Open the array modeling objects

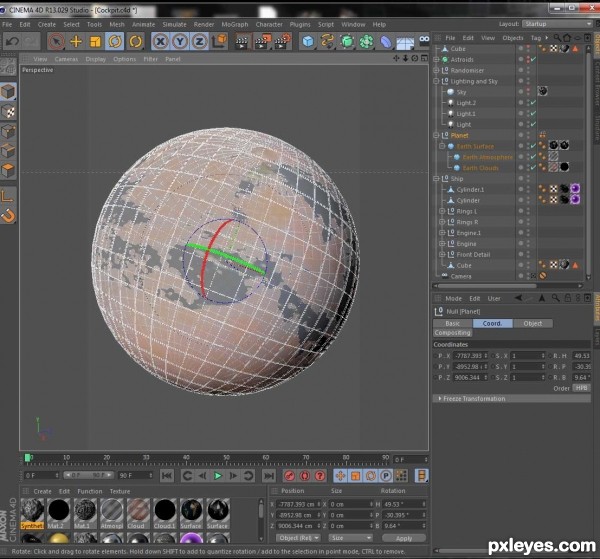click(366, 41)
